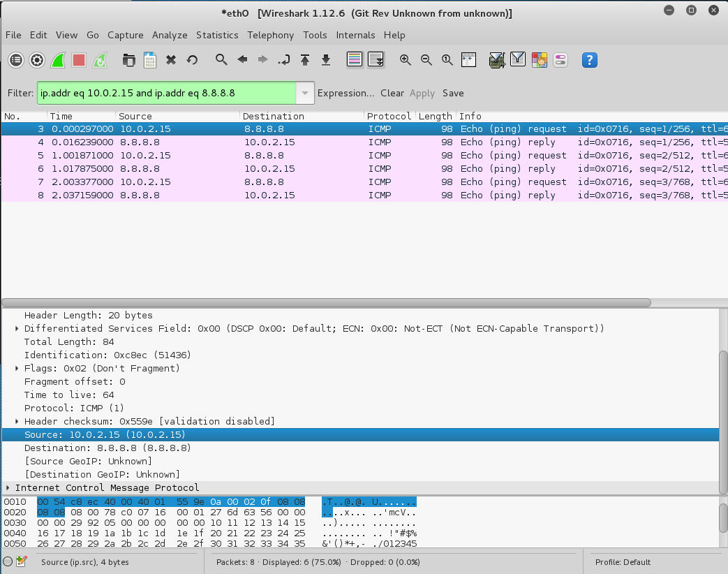Open Wireshark preferences
This screenshot has height=574, width=728.
pyautogui.click(x=560, y=60)
